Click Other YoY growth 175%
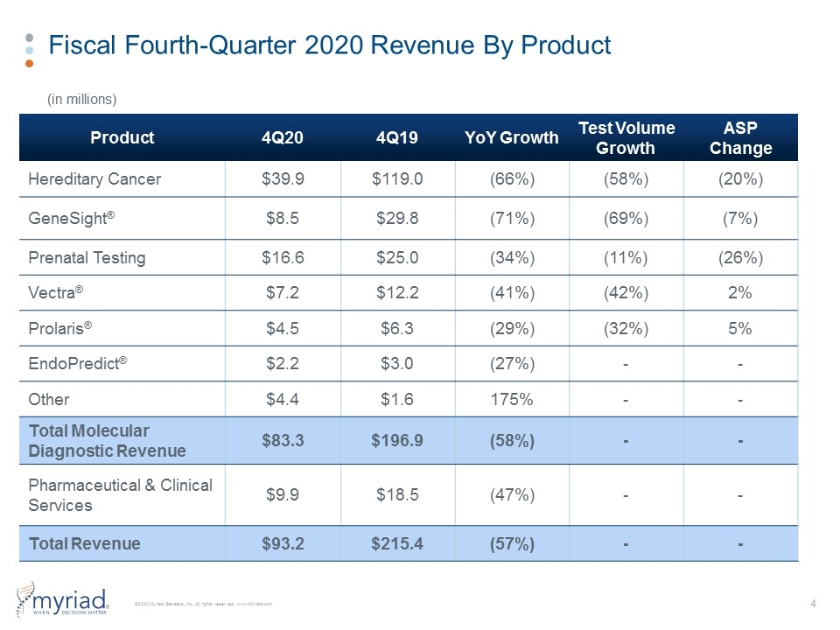Screen dimensions: 840x630 pos(512,400)
